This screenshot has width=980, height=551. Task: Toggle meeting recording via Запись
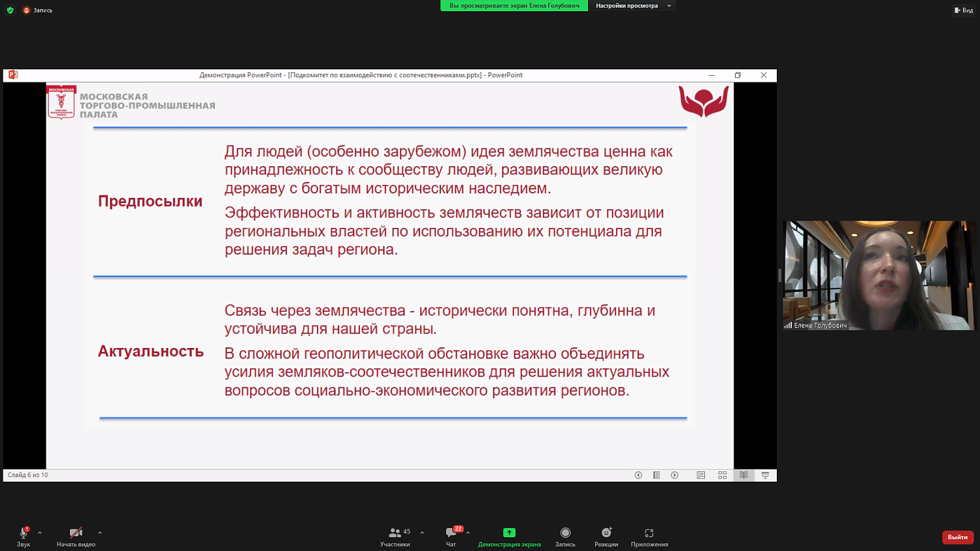pos(564,537)
